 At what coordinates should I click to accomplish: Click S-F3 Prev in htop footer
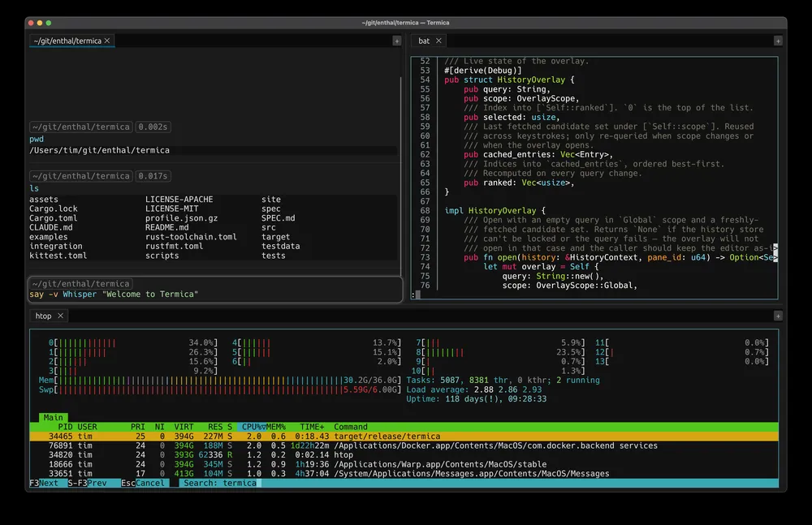point(87,483)
